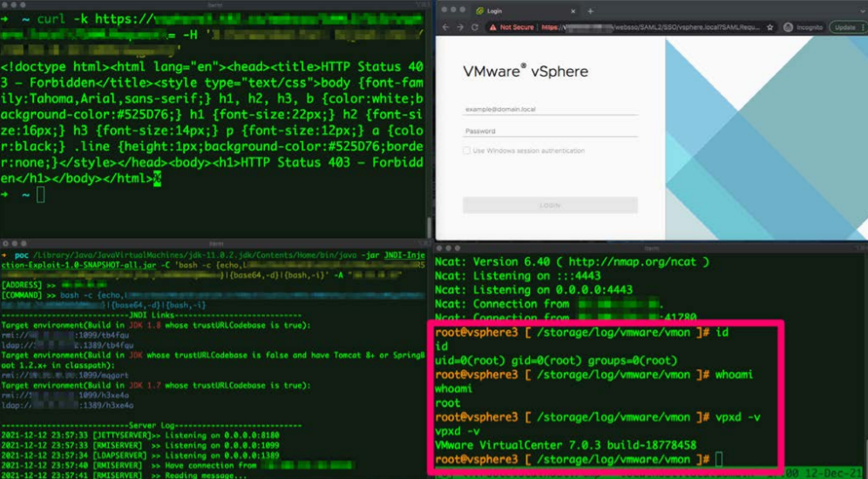This screenshot has height=479, width=868.
Task: Click the ncat terminal prompt cursor
Action: click(x=718, y=459)
